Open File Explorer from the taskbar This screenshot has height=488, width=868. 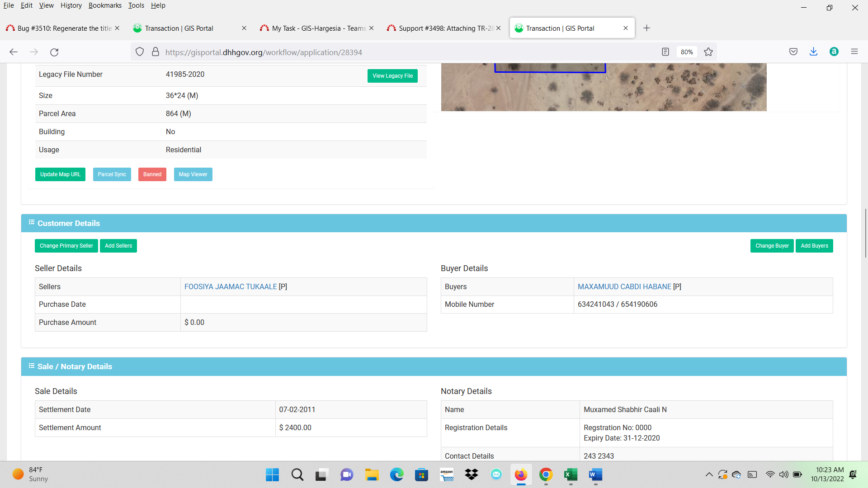point(372,474)
